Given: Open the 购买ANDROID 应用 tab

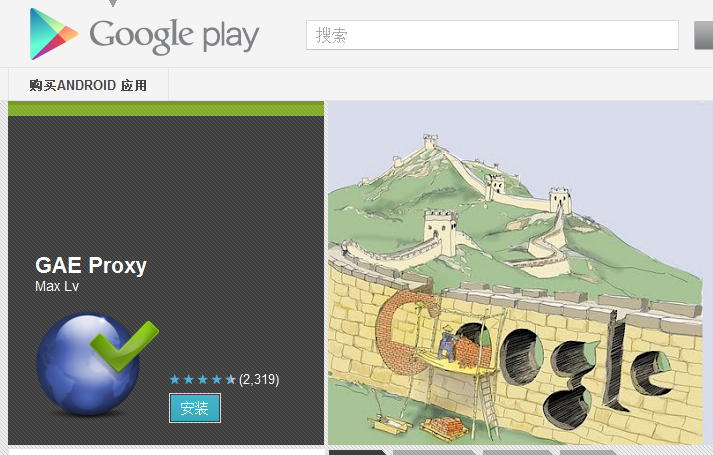Looking at the screenshot, I should [x=88, y=85].
